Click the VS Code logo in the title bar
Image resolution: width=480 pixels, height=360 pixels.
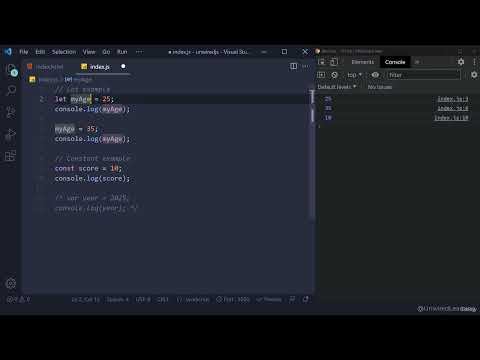pos(8,52)
